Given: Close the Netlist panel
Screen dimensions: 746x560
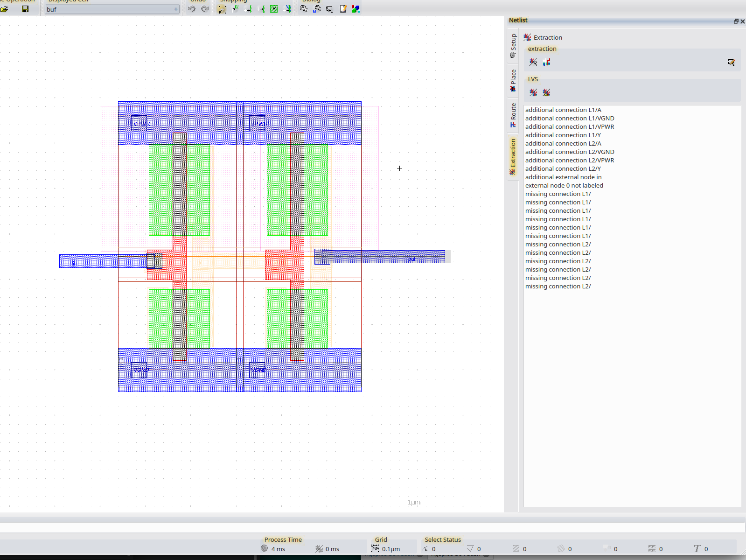Looking at the screenshot, I should pos(742,21).
